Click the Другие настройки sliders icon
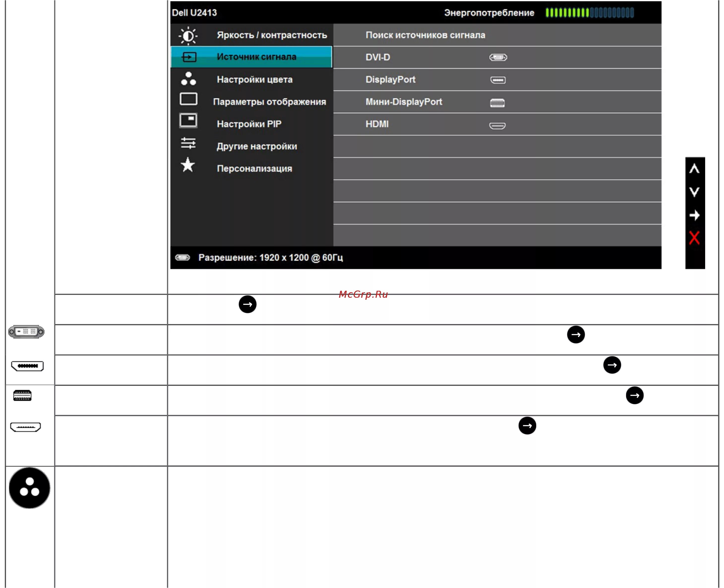724x588 pixels. (188, 143)
